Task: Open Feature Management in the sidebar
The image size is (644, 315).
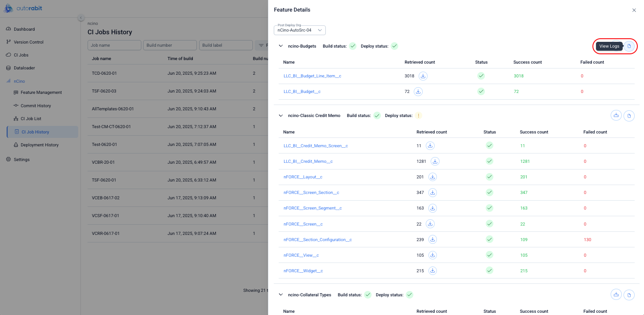Action: tap(41, 93)
